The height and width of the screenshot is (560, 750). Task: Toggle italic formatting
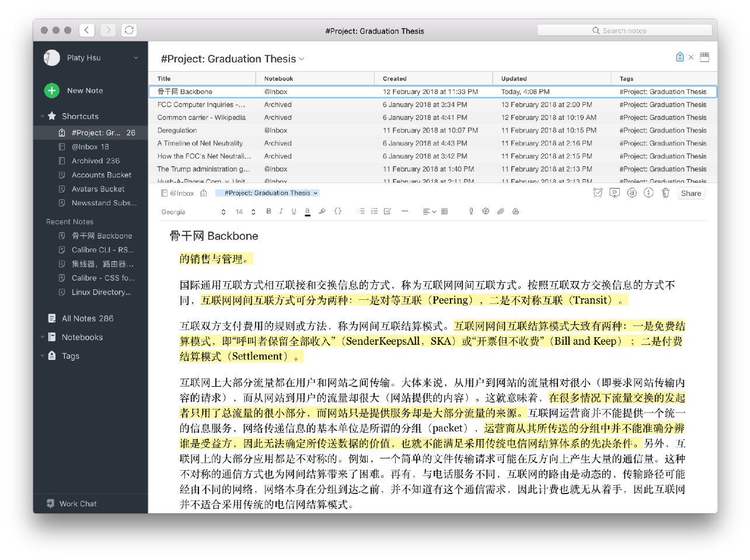pyautogui.click(x=281, y=212)
